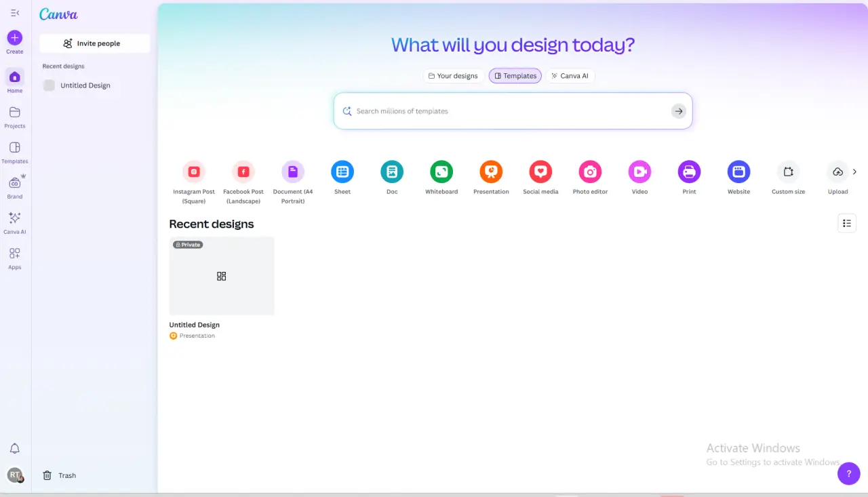Open the help question mark button

(849, 473)
